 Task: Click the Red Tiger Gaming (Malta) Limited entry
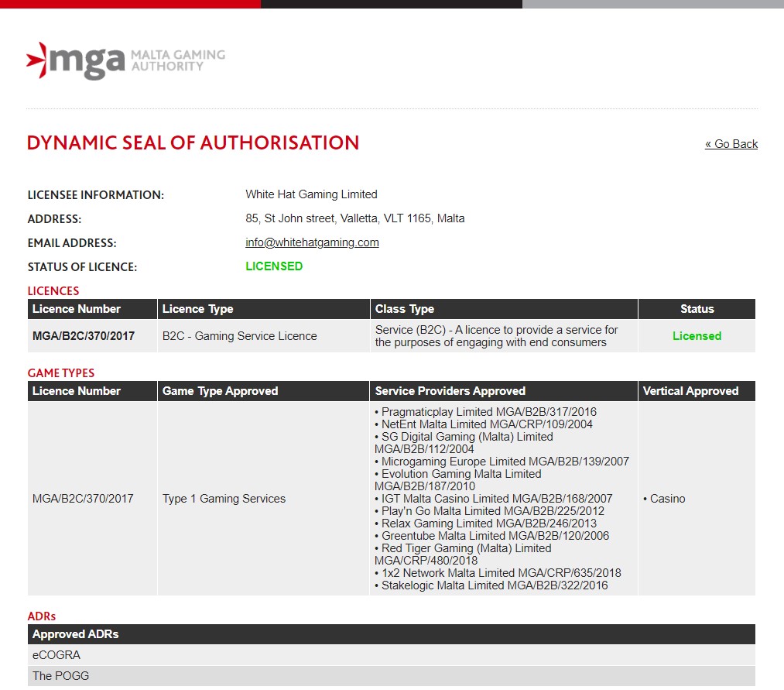coord(463,554)
